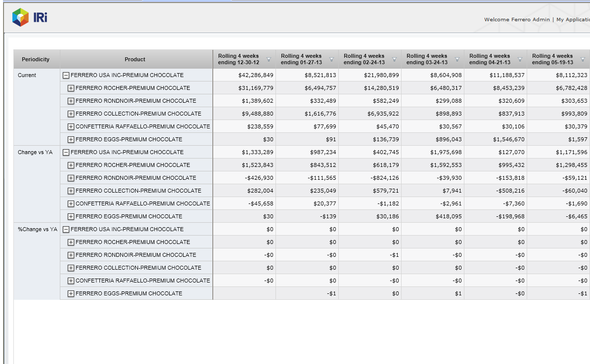Image resolution: width=590 pixels, height=364 pixels.
Task: Click the Product column header
Action: click(135, 59)
